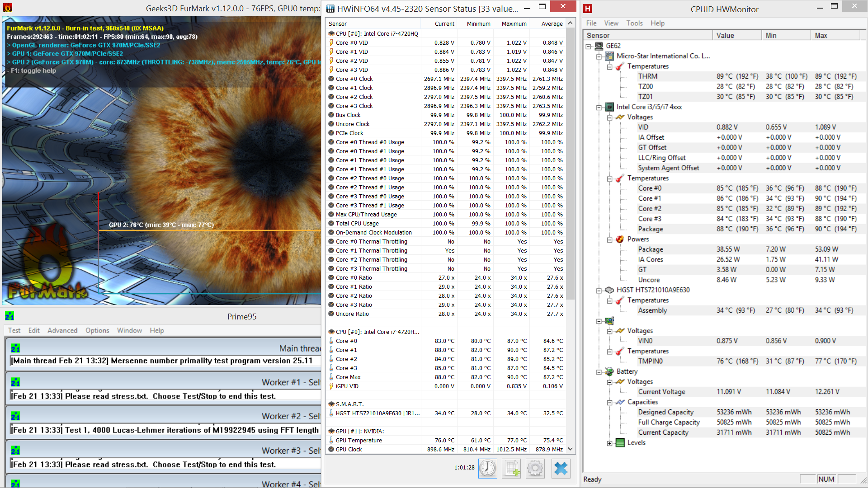Screen dimensions: 868x488
Task: Click the Intel Core i3/i5/i7 chip icon
Action: (609, 107)
